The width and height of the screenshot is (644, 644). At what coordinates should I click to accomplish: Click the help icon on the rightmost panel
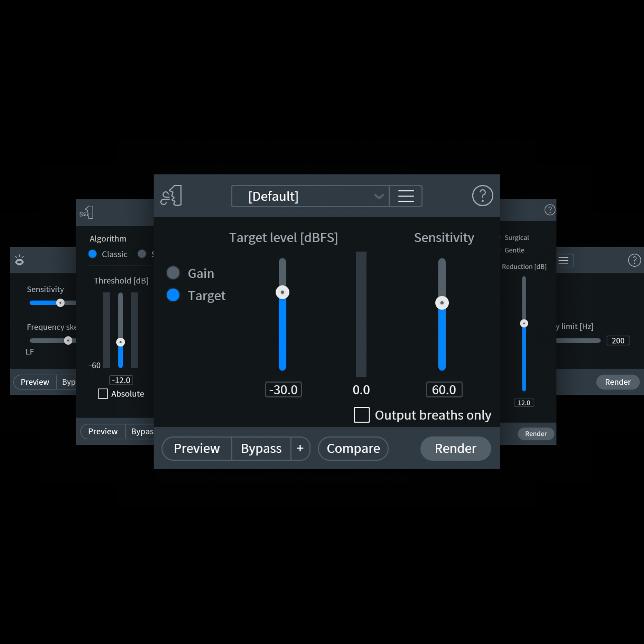click(634, 260)
